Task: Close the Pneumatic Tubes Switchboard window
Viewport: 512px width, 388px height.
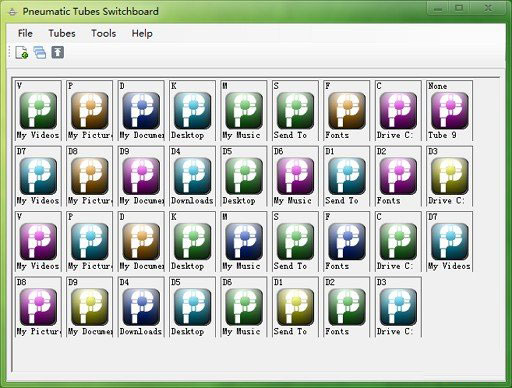Action: click(x=488, y=8)
